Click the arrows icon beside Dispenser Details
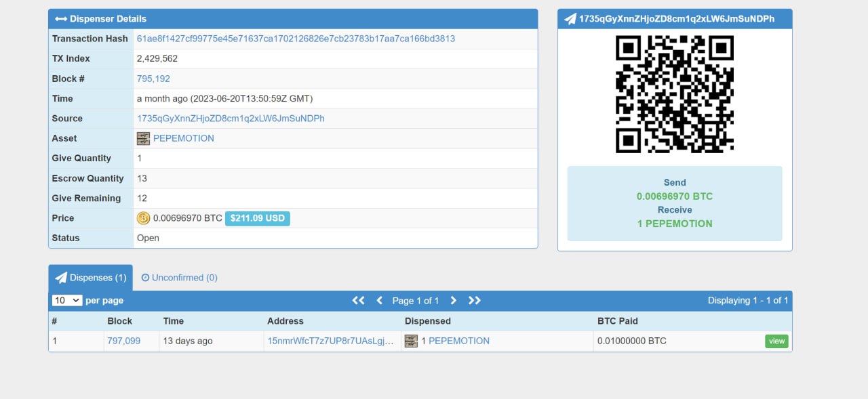Viewport: 868px width, 399px height. 61,19
